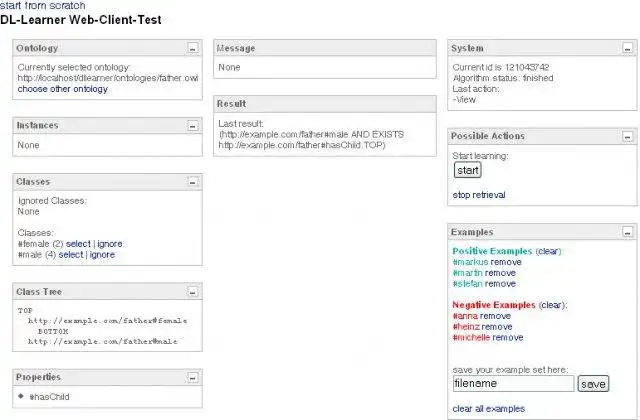Select the #female class
This screenshot has width=640, height=420.
point(78,244)
